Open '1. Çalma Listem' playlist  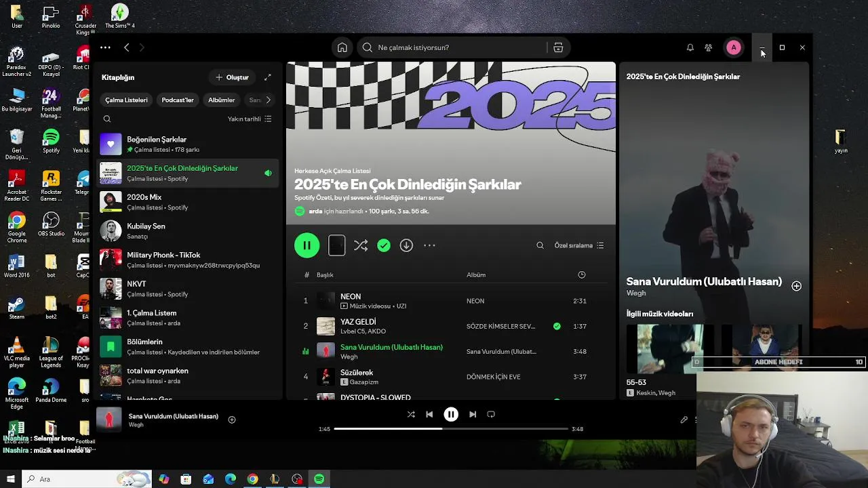(188, 317)
